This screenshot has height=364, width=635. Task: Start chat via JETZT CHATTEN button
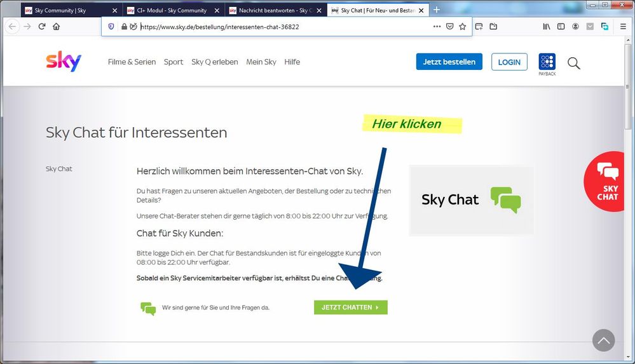pyautogui.click(x=350, y=307)
